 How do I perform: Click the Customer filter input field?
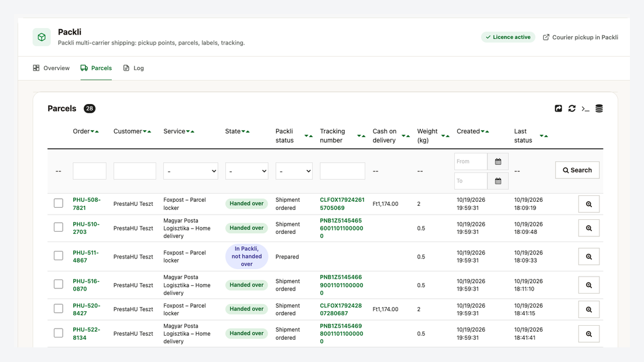pyautogui.click(x=135, y=171)
